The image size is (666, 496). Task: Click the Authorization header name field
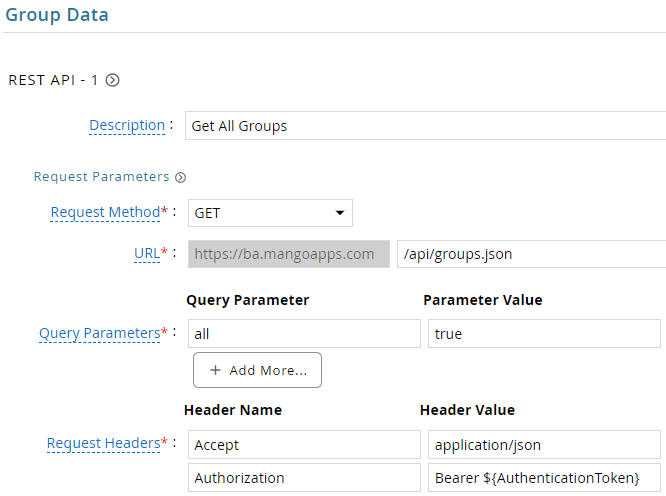(304, 478)
